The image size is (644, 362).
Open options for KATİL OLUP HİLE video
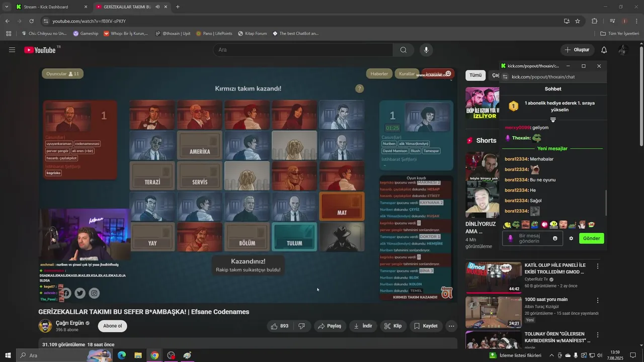pos(598,266)
